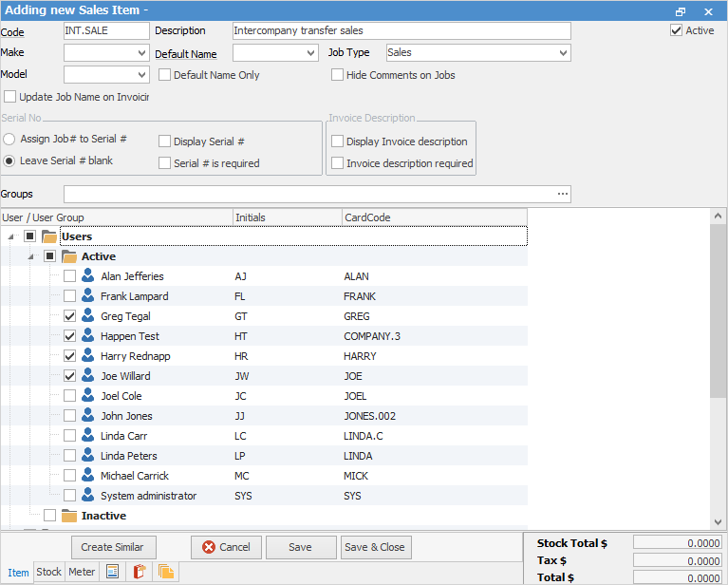Open the red clipboard icon tab
728x585 pixels.
(140, 572)
